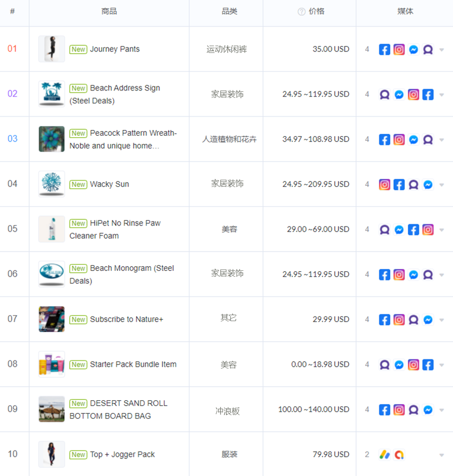Click Facebook icon for DESERT SAND ROLL BOTTOM BOARD BAG
The image size is (453, 476).
coord(384,409)
